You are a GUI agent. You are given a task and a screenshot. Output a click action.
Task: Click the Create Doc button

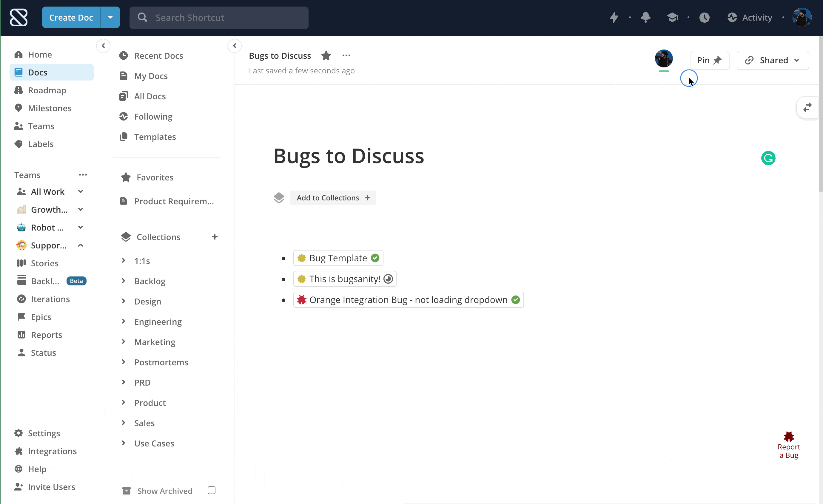point(71,17)
